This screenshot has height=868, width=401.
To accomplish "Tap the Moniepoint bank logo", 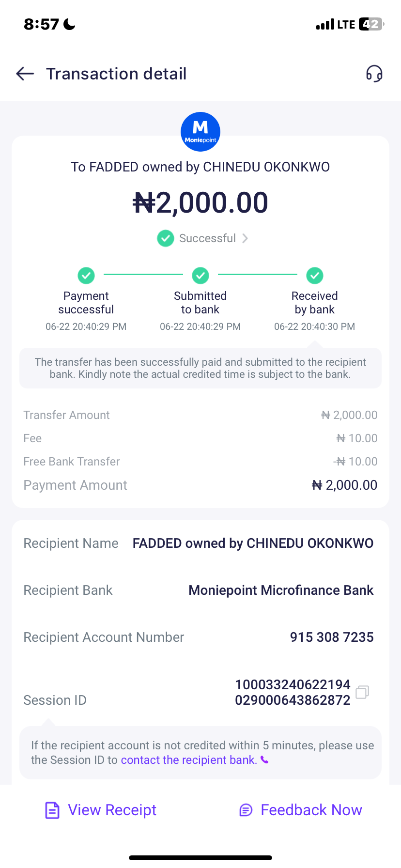I will pyautogui.click(x=200, y=132).
